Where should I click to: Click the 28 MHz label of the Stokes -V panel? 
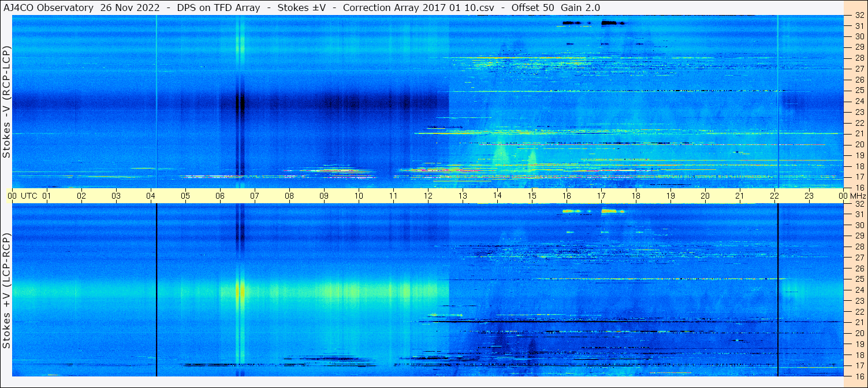click(859, 58)
